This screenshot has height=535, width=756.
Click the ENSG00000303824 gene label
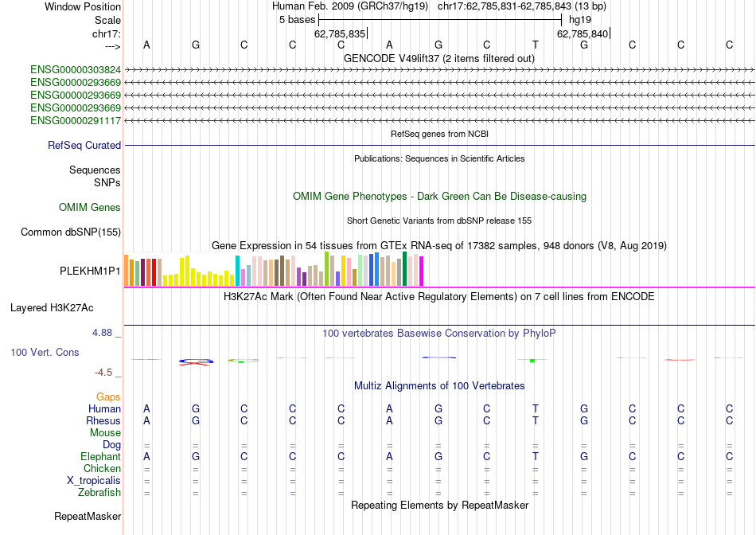click(76, 70)
